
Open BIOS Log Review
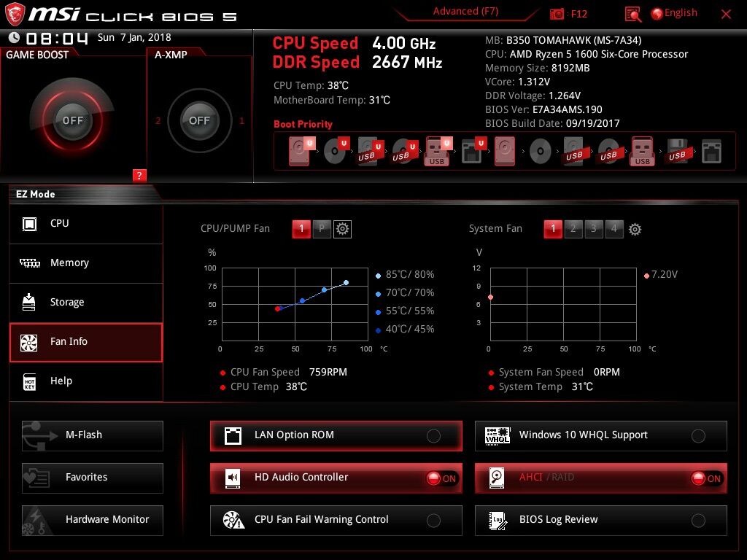coord(601,520)
